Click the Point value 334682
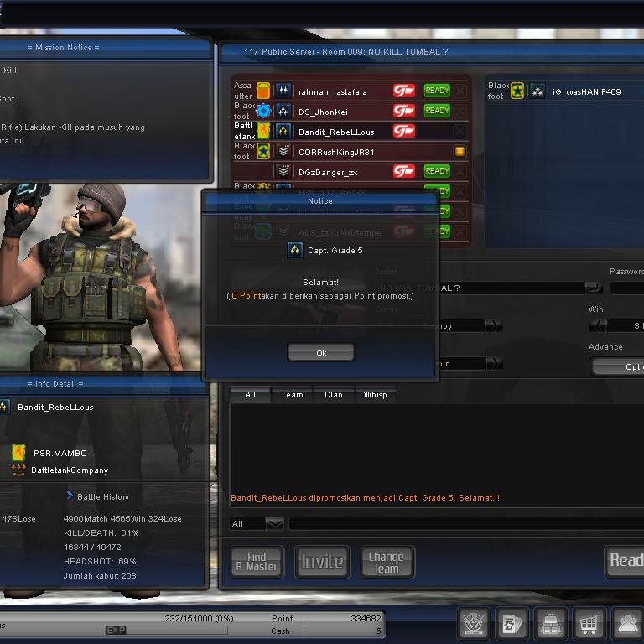The width and height of the screenshot is (644, 644). 366,618
